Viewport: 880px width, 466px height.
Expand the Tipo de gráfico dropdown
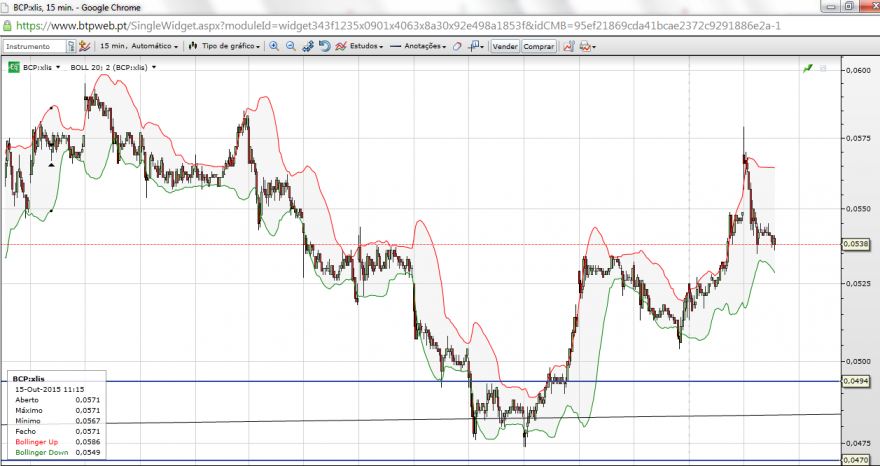(224, 47)
